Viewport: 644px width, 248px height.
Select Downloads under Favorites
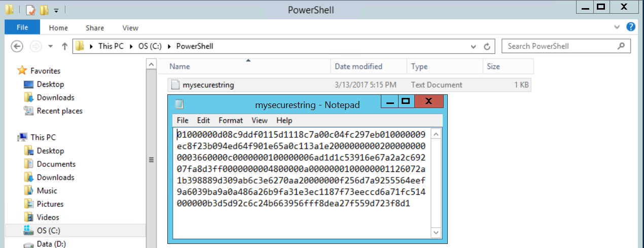55,97
